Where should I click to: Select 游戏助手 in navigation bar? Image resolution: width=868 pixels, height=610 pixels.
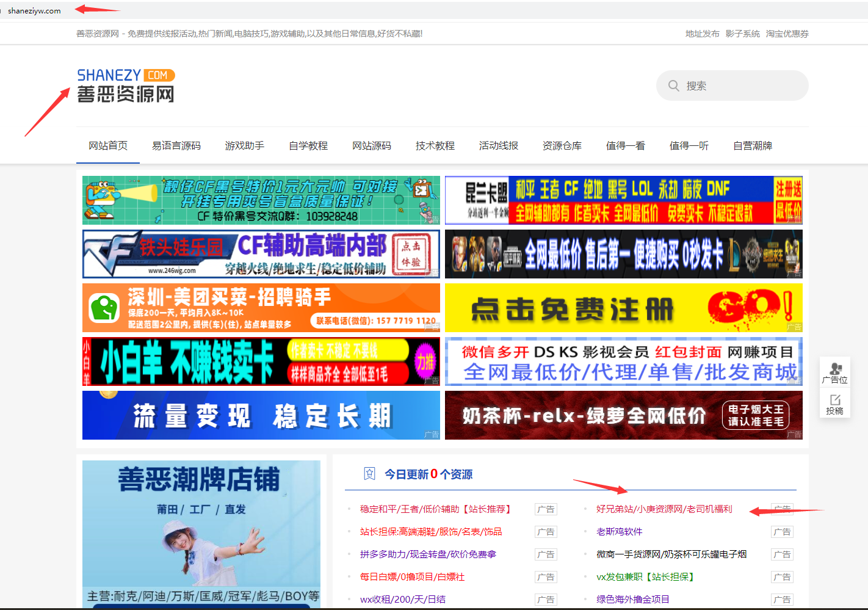[x=245, y=146]
